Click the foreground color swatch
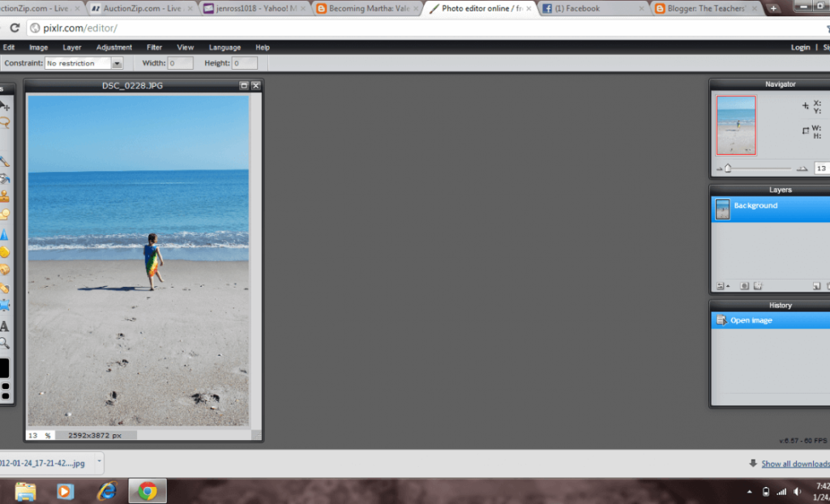 pos(3,368)
